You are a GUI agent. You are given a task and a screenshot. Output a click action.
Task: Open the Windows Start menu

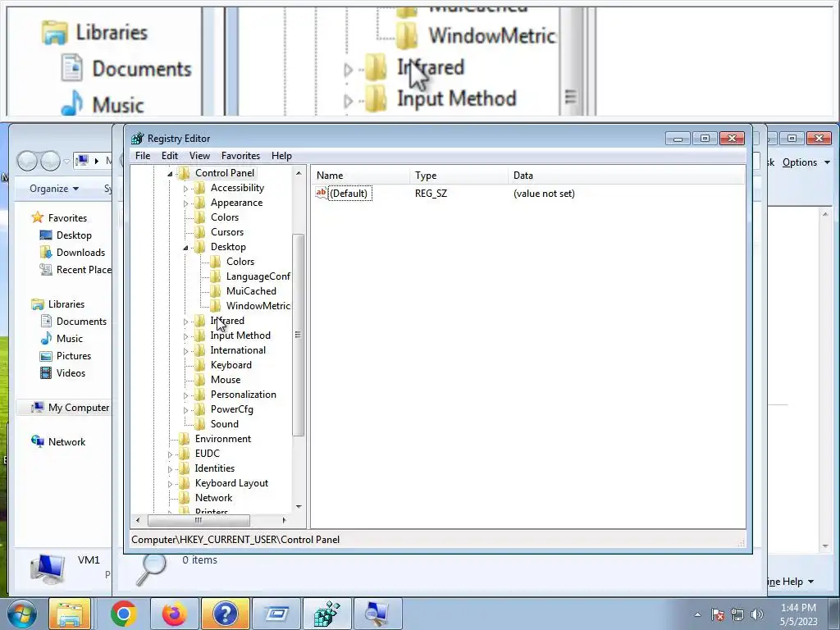pyautogui.click(x=21, y=614)
